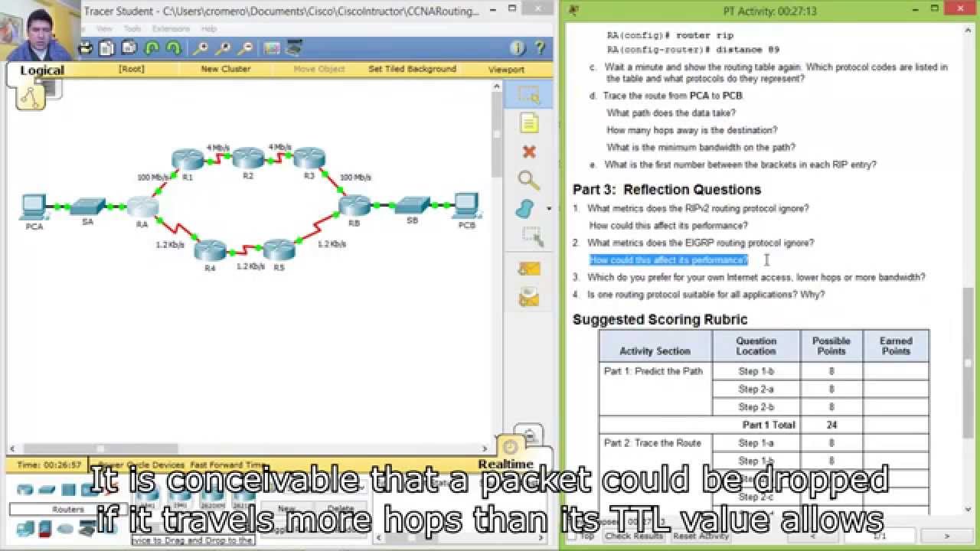980x551 pixels.
Task: Select router R4 in the topology
Action: [210, 250]
